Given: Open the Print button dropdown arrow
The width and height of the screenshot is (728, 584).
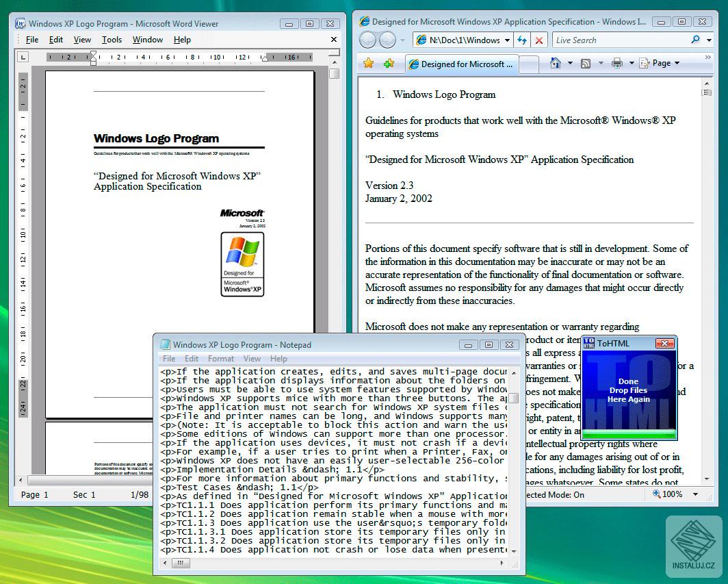Looking at the screenshot, I should tap(632, 63).
